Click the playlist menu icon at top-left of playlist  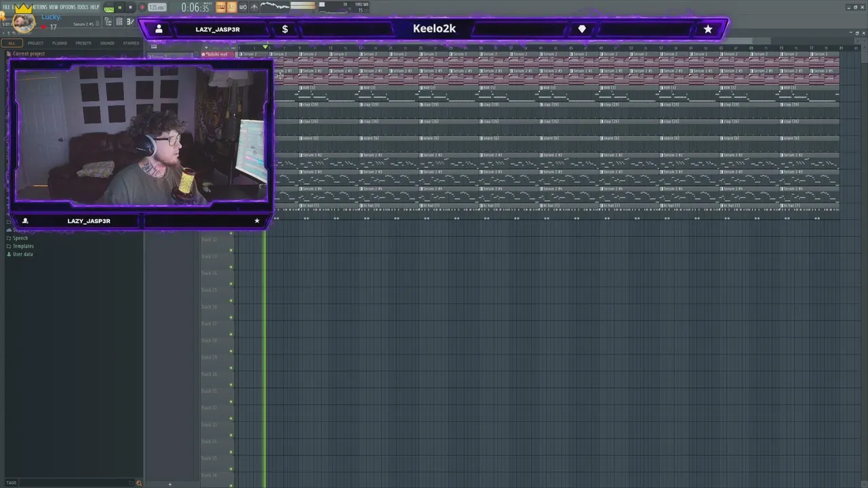(x=154, y=47)
